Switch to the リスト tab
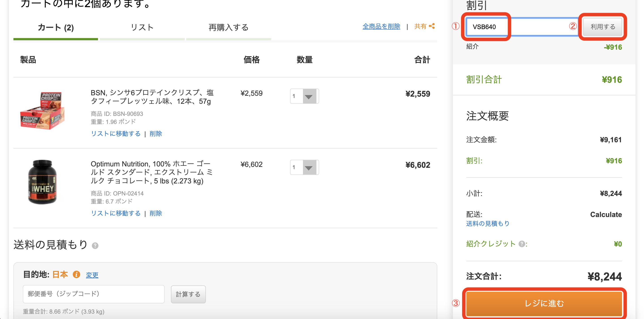Screen dimensions: 644x319 point(142,27)
